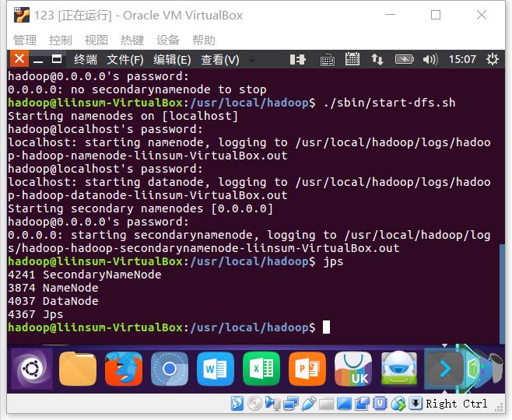
Task: Click the '3874 NameNode' output line
Action: click(53, 288)
